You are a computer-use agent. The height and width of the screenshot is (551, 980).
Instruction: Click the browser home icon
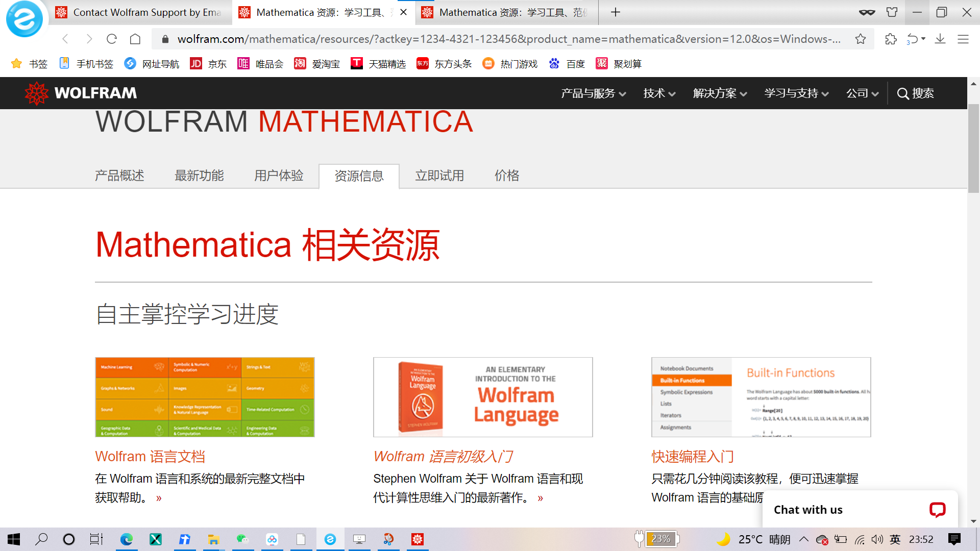tap(134, 39)
